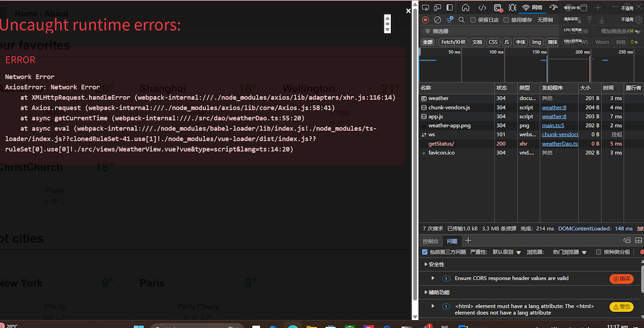The height and width of the screenshot is (328, 644).
Task: Open network search magnifier icon
Action: (462, 20)
